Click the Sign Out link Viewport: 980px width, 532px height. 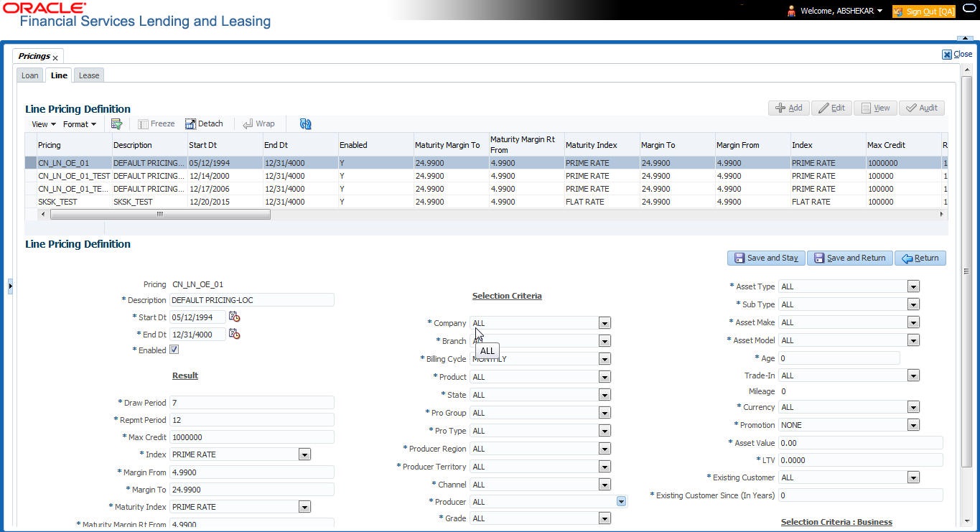pyautogui.click(x=923, y=11)
